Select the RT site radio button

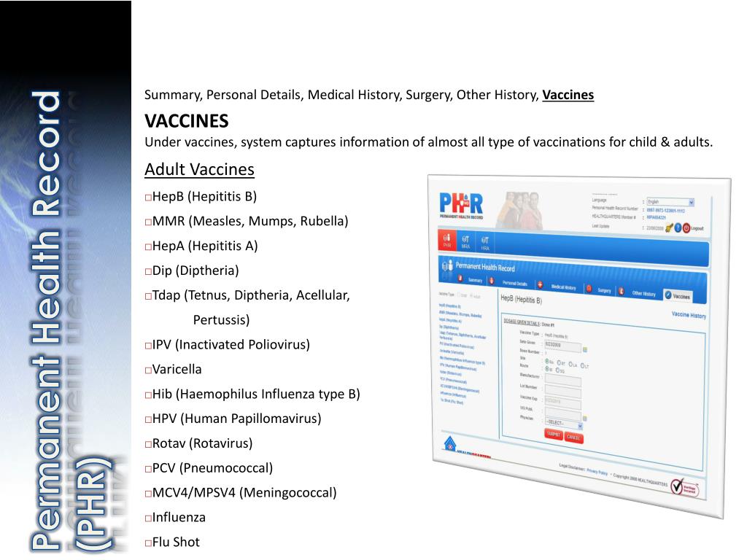(x=559, y=362)
